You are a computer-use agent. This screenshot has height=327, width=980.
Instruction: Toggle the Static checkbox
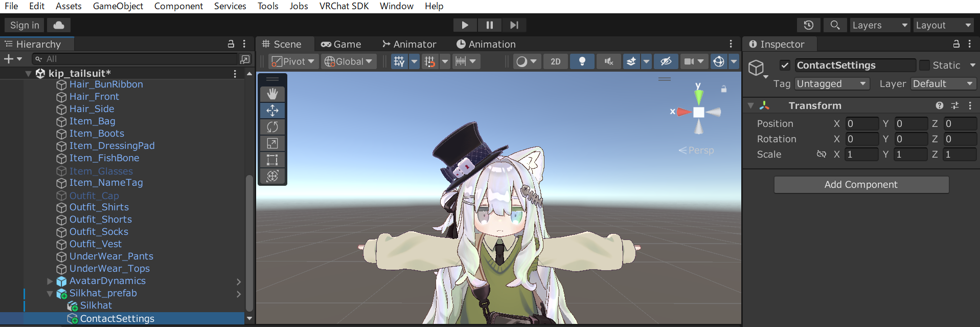pyautogui.click(x=924, y=66)
